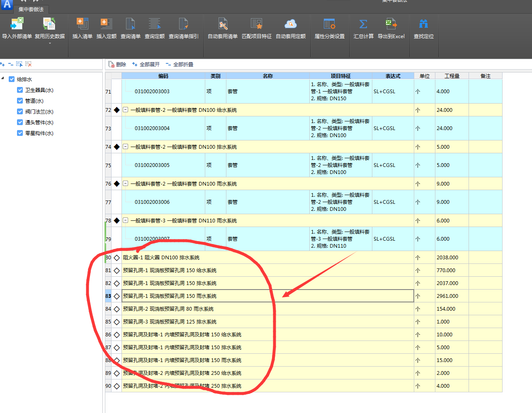Toggle the 通头管件(水) checkbox

click(20, 122)
